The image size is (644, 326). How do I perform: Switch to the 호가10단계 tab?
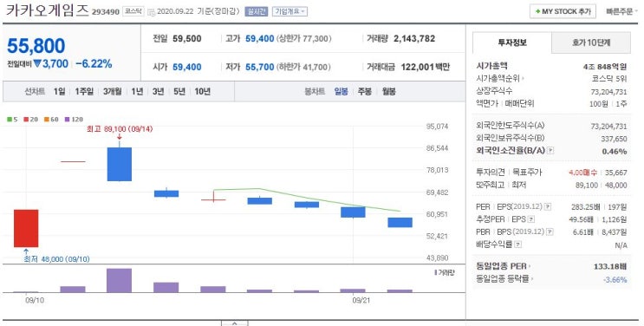point(591,42)
